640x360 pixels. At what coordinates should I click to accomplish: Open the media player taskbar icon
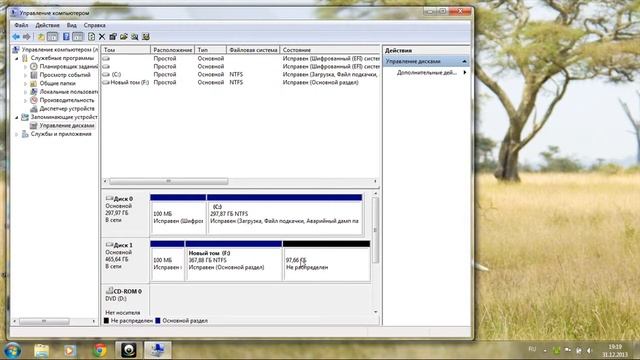click(x=70, y=350)
